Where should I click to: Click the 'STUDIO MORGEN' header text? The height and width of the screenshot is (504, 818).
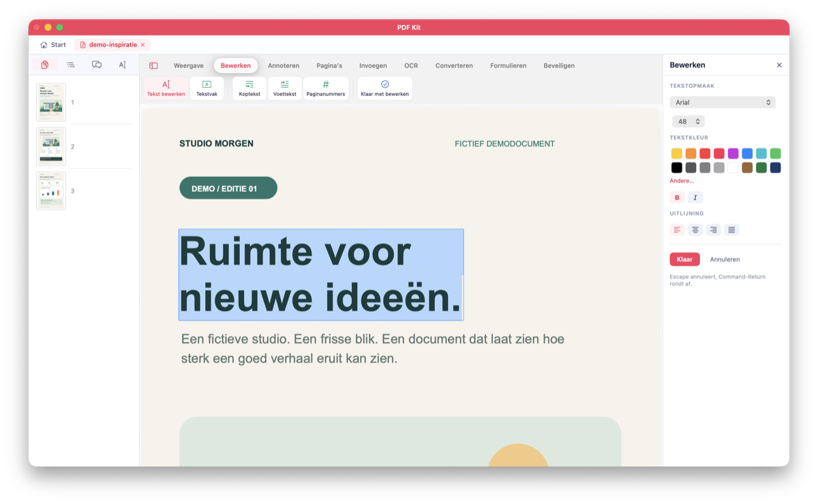click(216, 144)
